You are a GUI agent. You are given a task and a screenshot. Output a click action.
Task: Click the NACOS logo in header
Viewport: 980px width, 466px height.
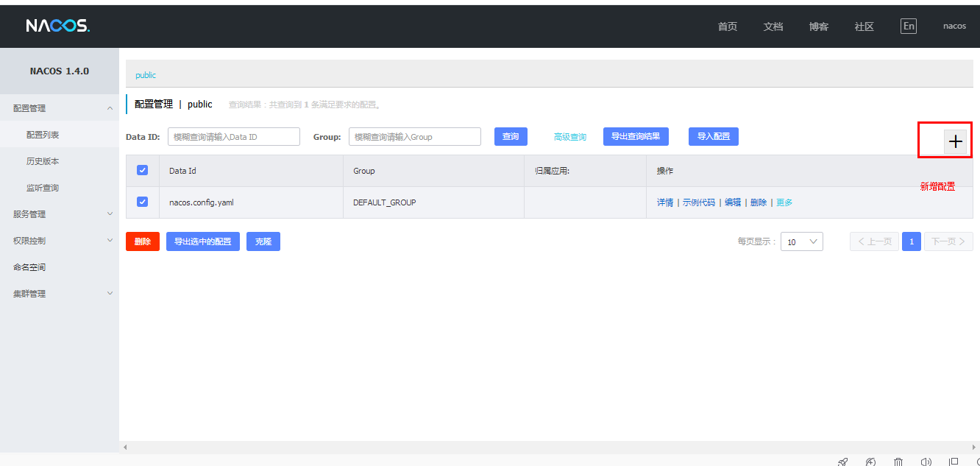tap(58, 27)
